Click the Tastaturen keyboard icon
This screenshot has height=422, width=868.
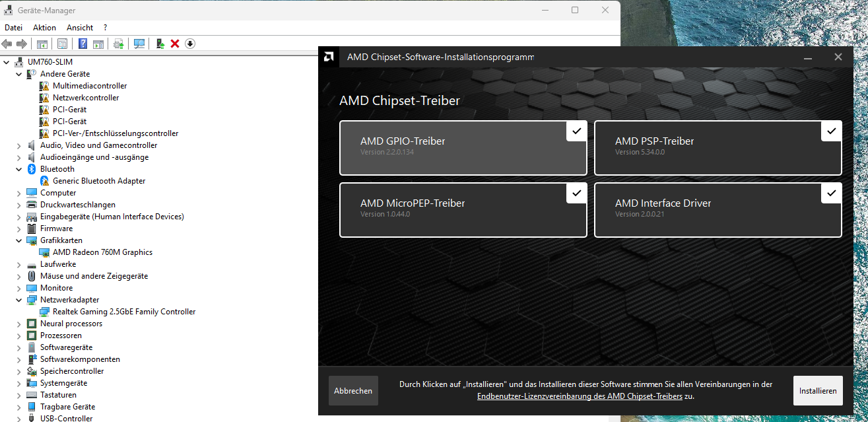[x=32, y=395]
